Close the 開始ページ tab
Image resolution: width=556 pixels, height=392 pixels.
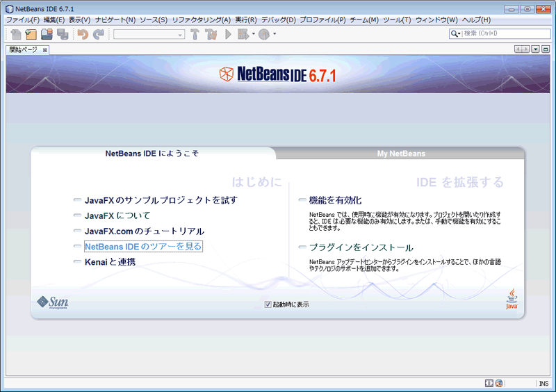(44, 50)
